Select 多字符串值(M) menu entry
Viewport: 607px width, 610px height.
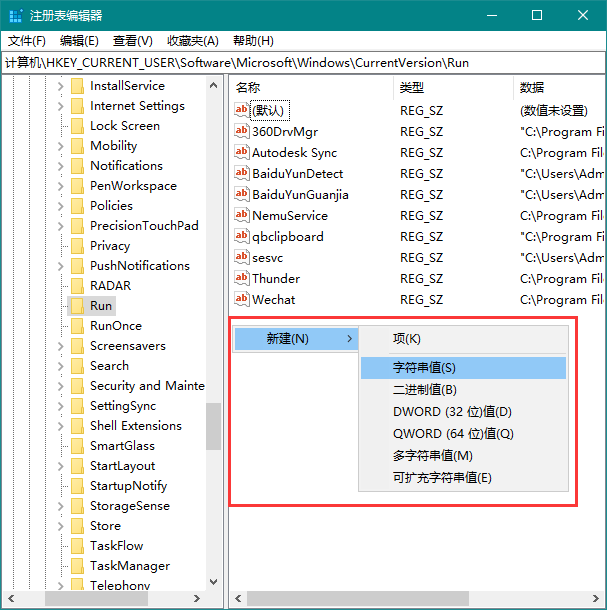click(x=463, y=456)
